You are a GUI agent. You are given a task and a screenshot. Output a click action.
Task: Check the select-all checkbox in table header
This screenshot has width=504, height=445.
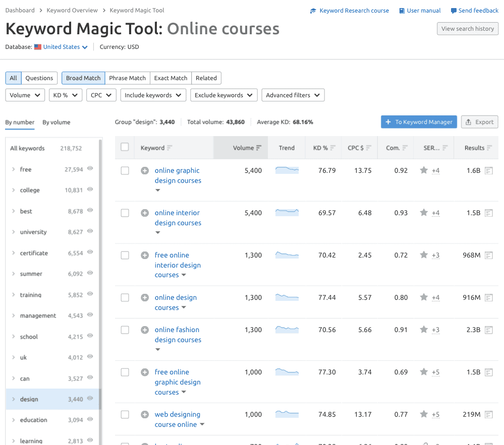point(125,147)
